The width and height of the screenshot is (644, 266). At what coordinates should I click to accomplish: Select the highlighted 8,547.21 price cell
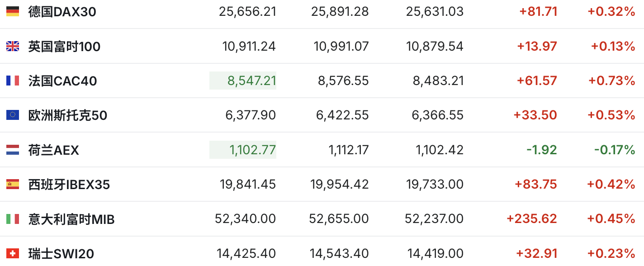(x=243, y=81)
